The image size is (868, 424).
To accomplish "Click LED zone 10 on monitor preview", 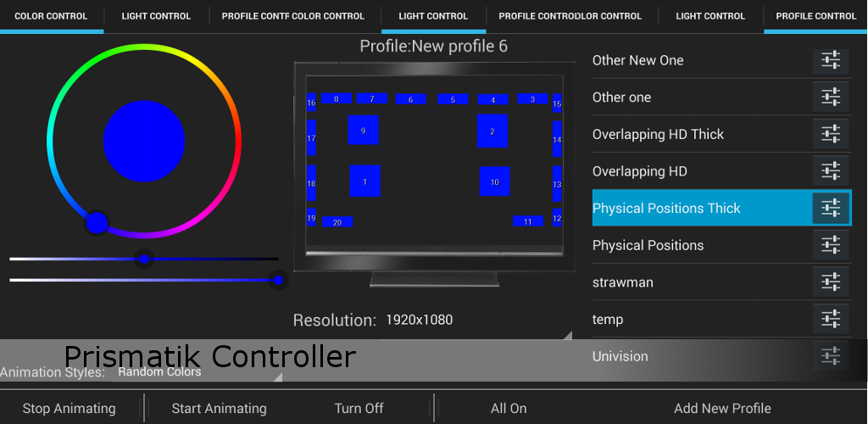I will click(494, 181).
